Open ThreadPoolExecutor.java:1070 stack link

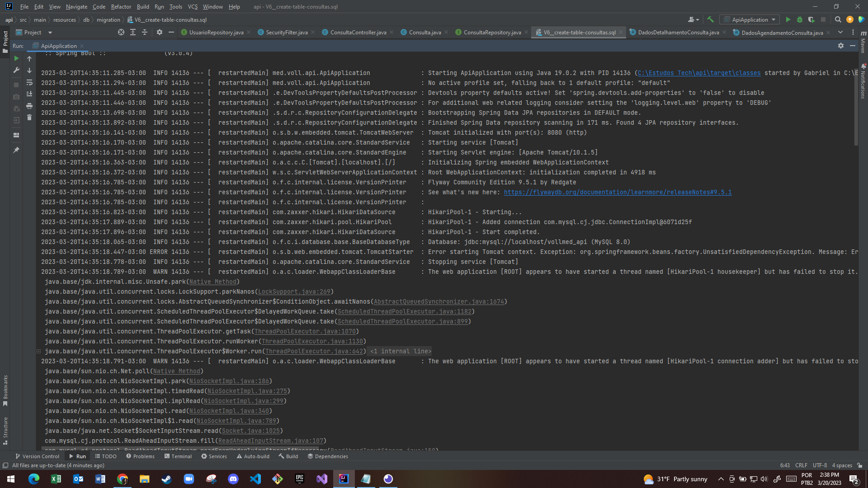coord(305,331)
